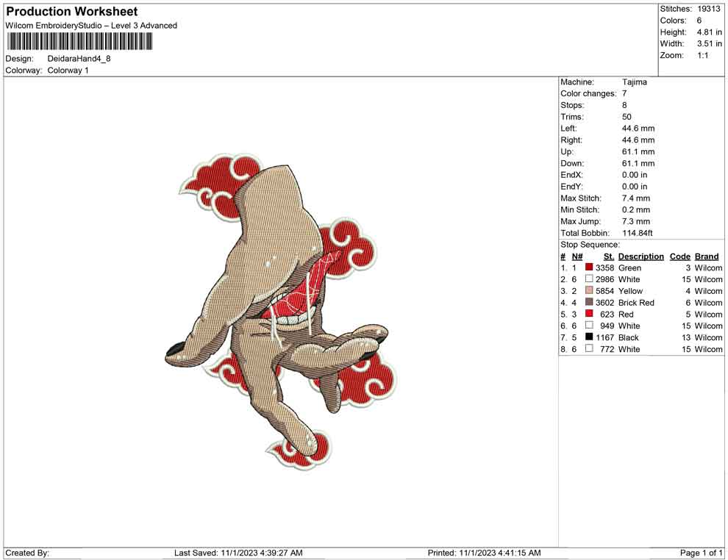Click the black swatch for thread 1167
Image resolution: width=728 pixels, height=560 pixels.
tap(589, 337)
